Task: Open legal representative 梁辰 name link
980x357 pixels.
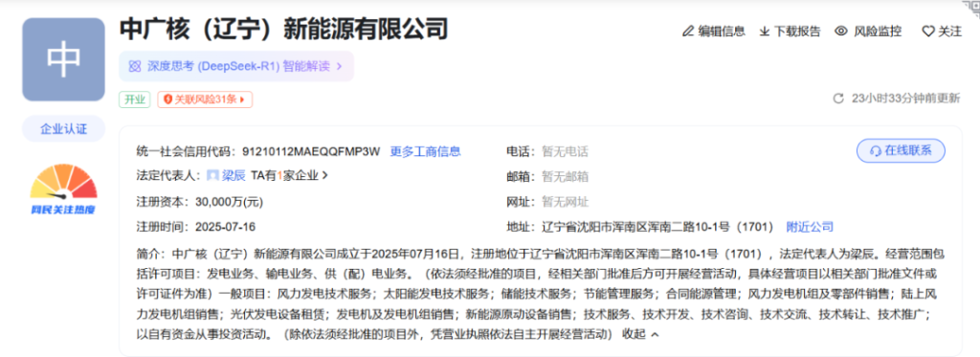Action: [x=234, y=176]
